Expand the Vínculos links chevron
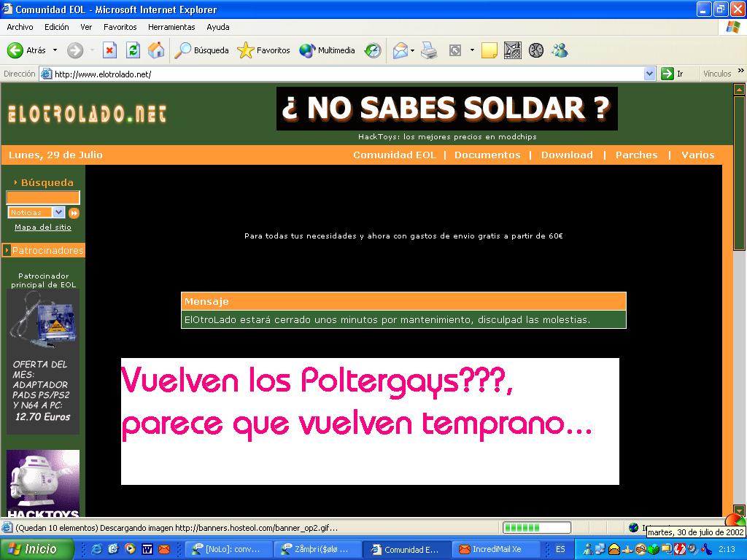Image resolution: width=747 pixels, height=560 pixels. [741, 71]
